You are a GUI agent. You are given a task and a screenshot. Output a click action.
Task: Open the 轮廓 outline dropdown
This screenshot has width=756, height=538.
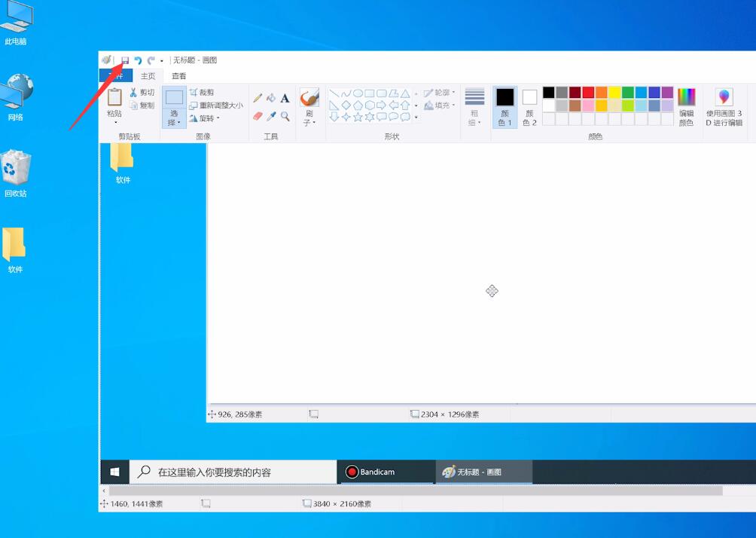point(439,92)
